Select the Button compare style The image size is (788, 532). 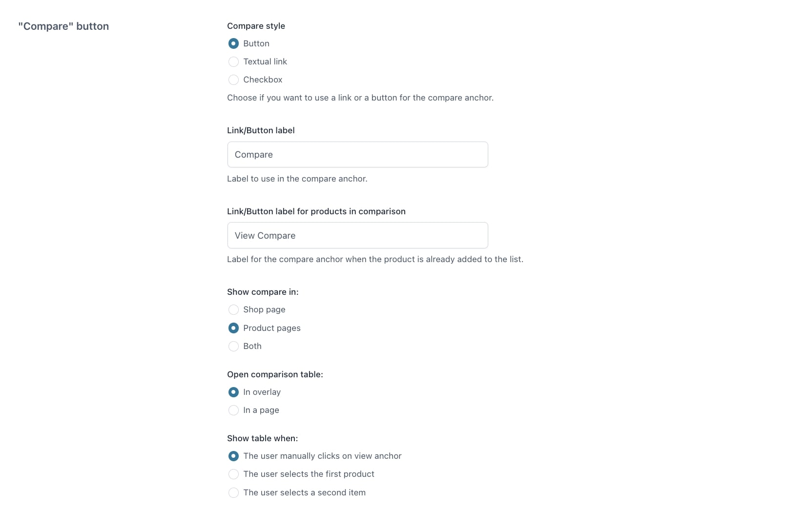[x=233, y=43]
